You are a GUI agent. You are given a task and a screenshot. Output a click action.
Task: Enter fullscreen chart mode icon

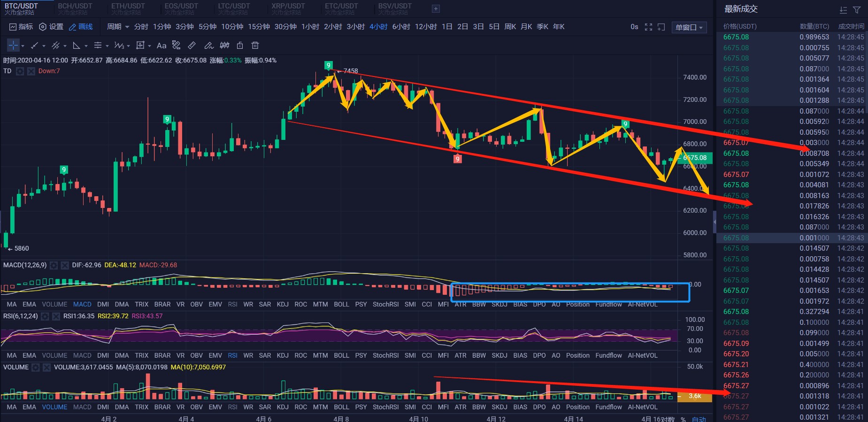click(x=648, y=27)
